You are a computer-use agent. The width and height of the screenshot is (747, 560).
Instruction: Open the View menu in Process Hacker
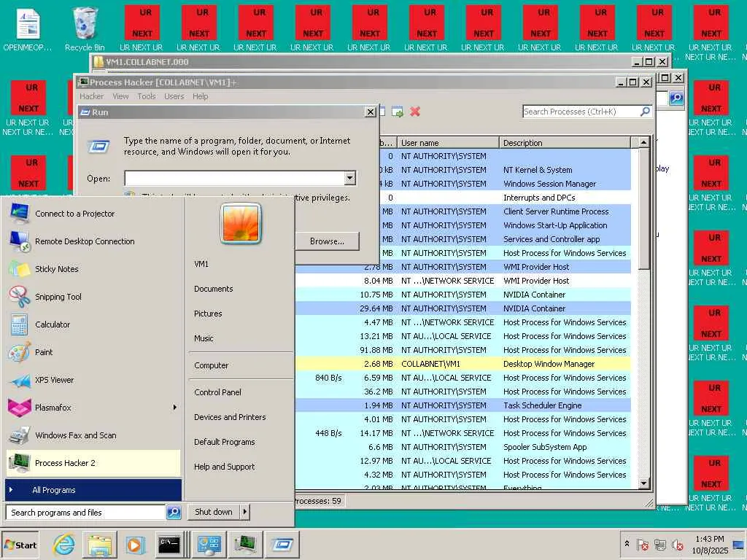coord(120,96)
